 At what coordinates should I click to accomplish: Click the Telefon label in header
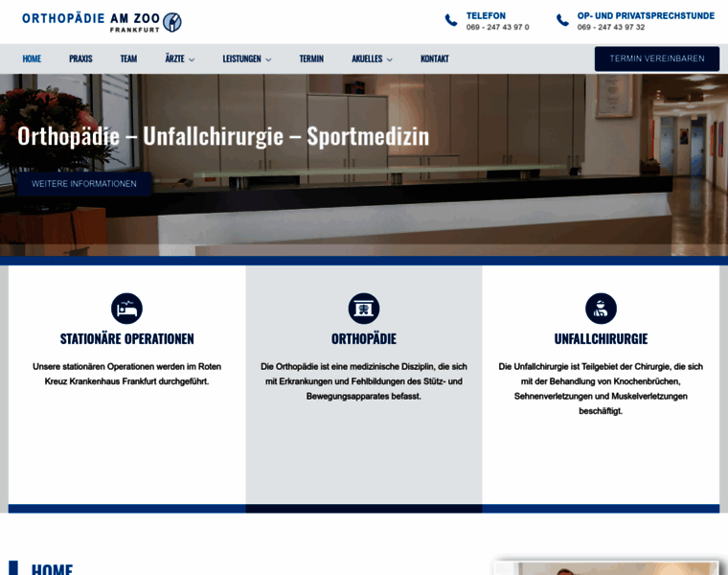[486, 15]
